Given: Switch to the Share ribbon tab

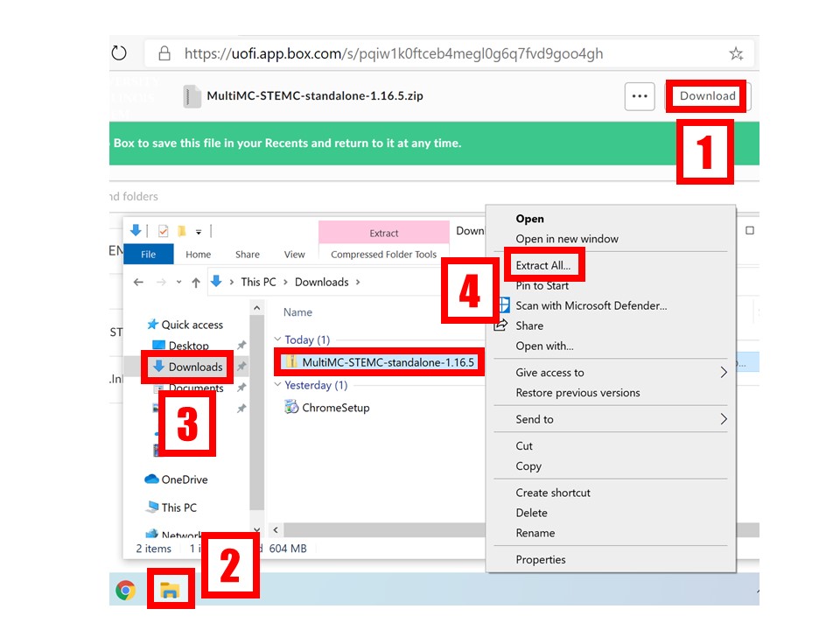Looking at the screenshot, I should pyautogui.click(x=248, y=254).
